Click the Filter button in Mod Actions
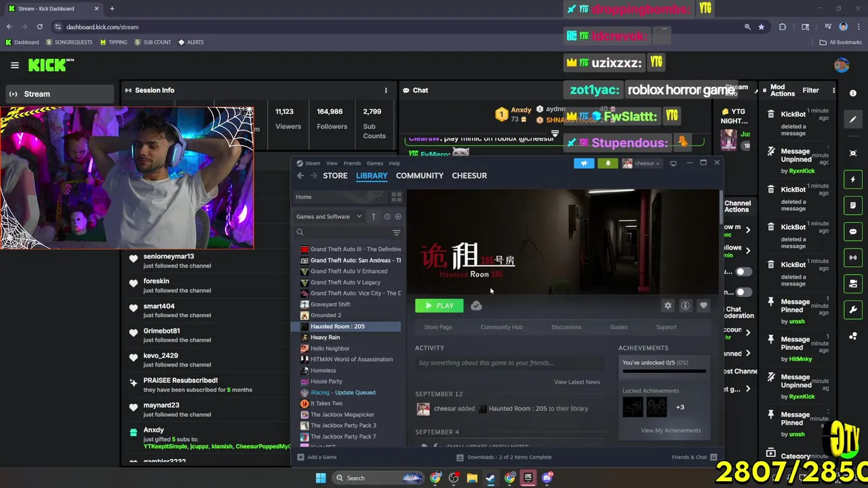868x488 pixels. 810,90
